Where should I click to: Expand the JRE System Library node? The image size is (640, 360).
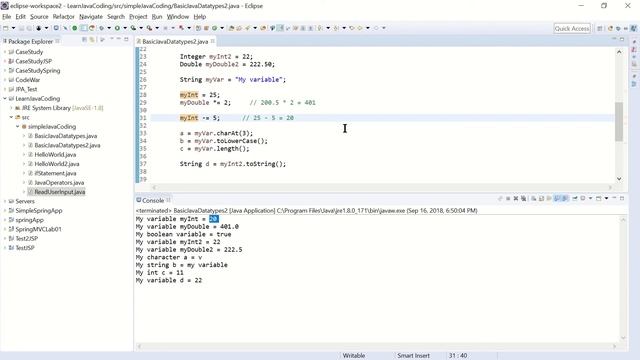pyautogui.click(x=11, y=108)
